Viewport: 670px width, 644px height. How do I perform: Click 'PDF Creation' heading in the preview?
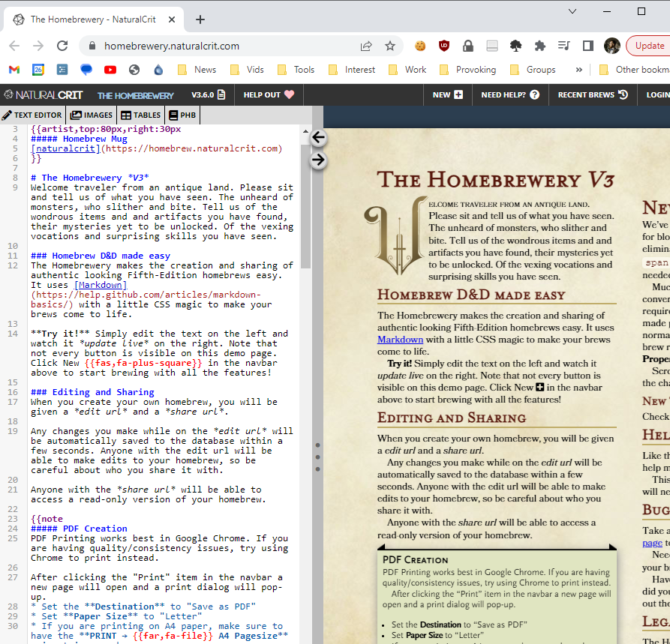[415, 560]
